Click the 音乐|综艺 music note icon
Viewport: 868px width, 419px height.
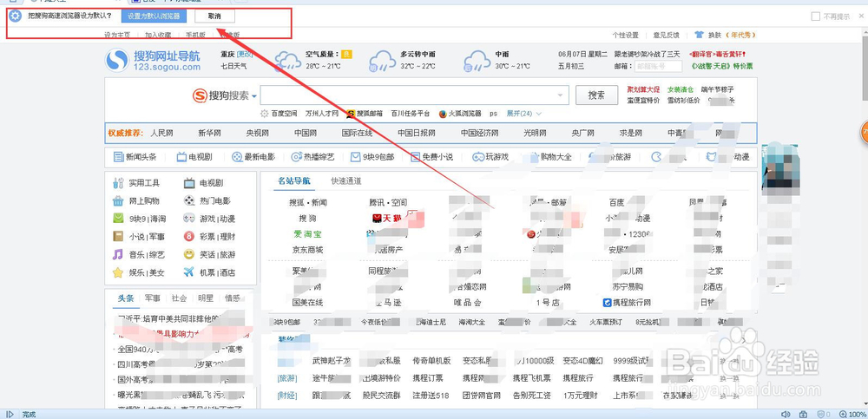(x=118, y=255)
